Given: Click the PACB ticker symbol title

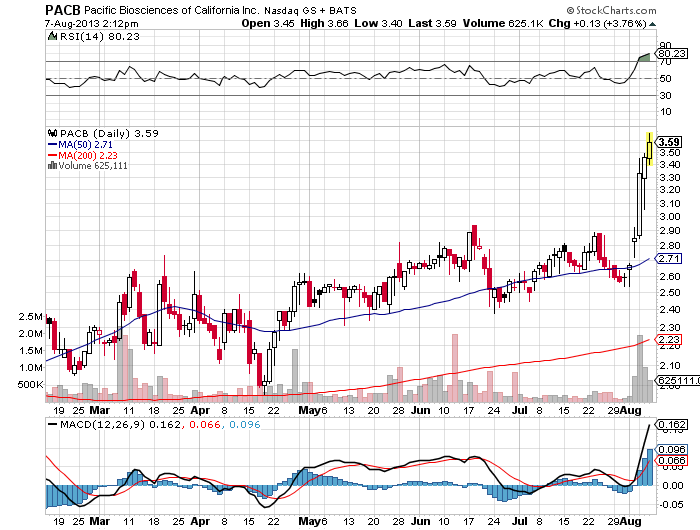Looking at the screenshot, I should click(63, 9).
